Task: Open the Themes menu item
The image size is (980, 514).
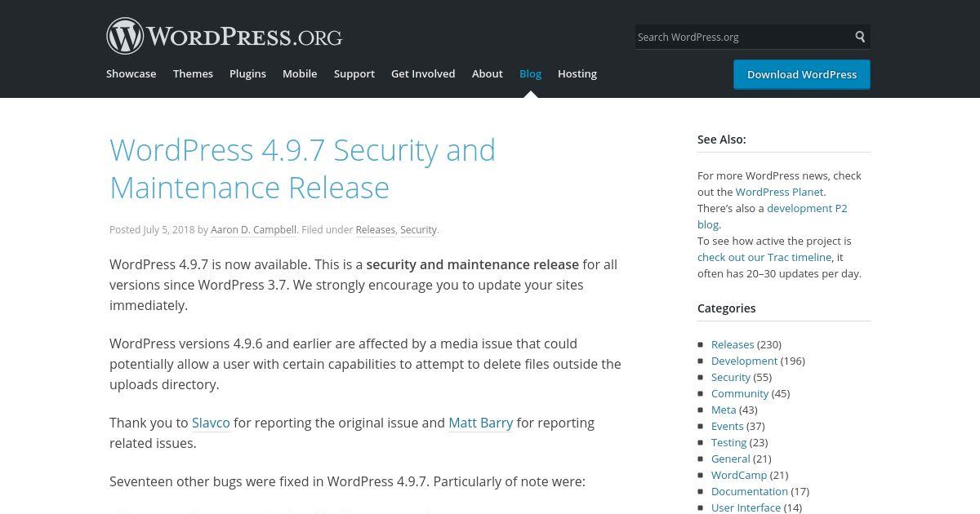Action: 193,73
